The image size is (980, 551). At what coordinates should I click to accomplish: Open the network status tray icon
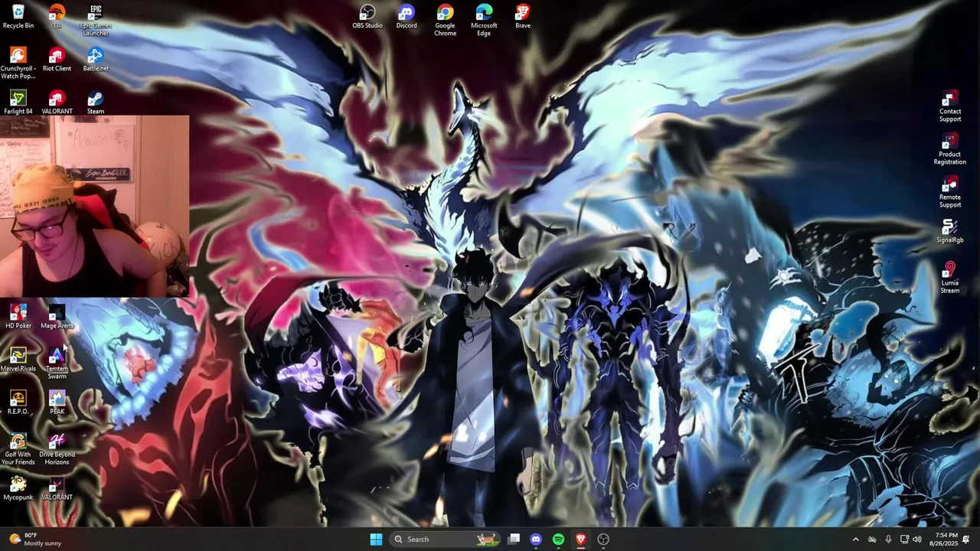point(904,540)
